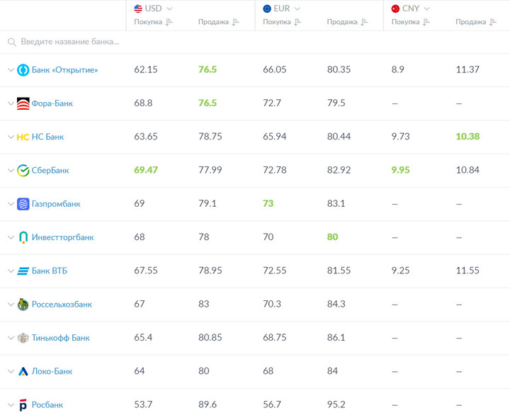Click НС Банк CNY sell rate 10.38
Image resolution: width=510 pixels, height=420 pixels.
pyautogui.click(x=467, y=137)
